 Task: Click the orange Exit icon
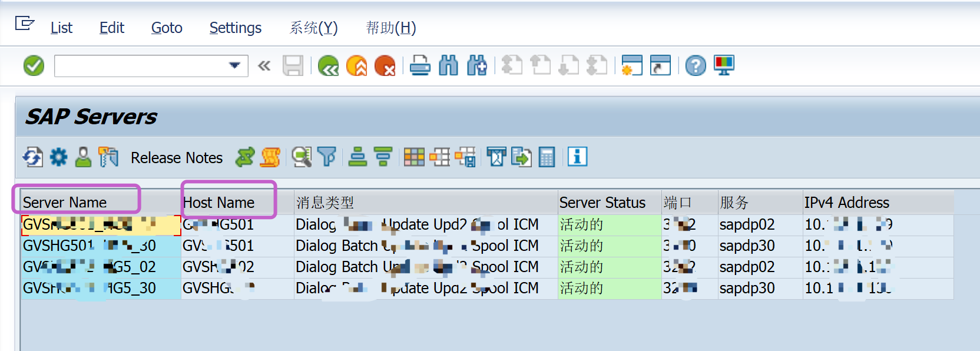[x=356, y=65]
